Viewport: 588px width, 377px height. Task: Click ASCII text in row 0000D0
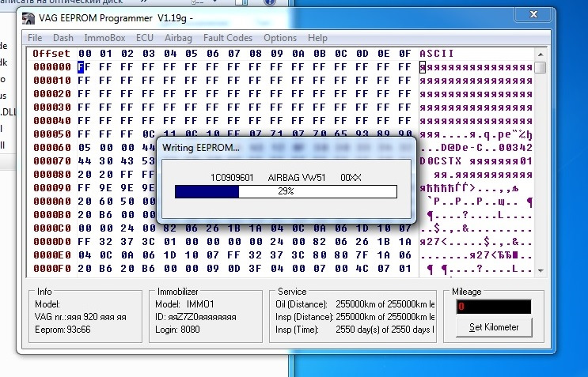[476, 242]
